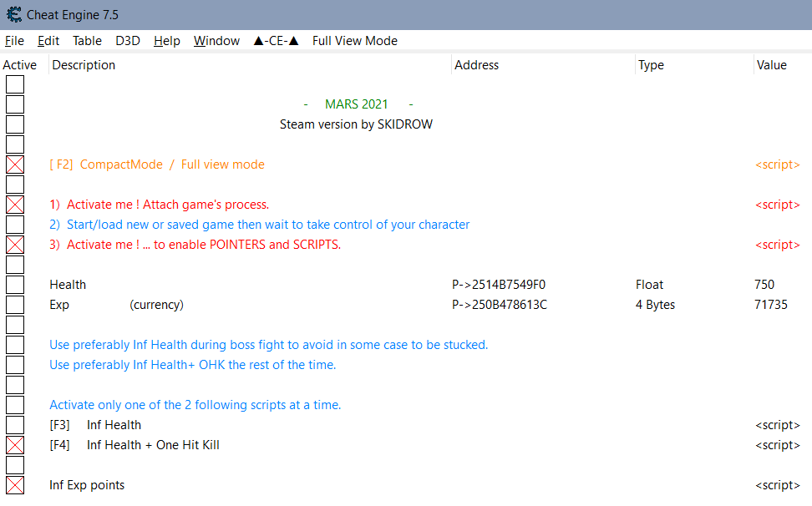Screen dimensions: 812x506
Task: Click the 4 Bytes type of Exp
Action: coord(655,305)
